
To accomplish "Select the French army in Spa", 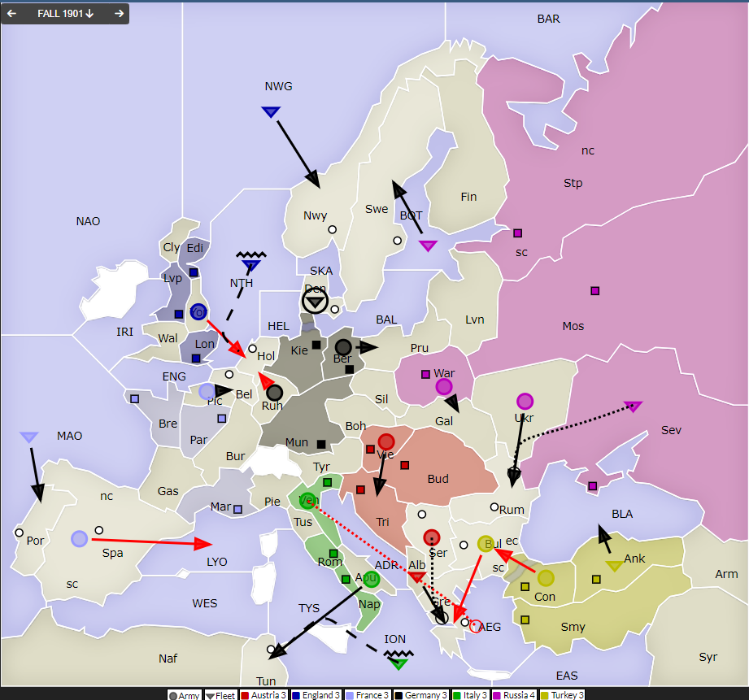I will pos(80,538).
